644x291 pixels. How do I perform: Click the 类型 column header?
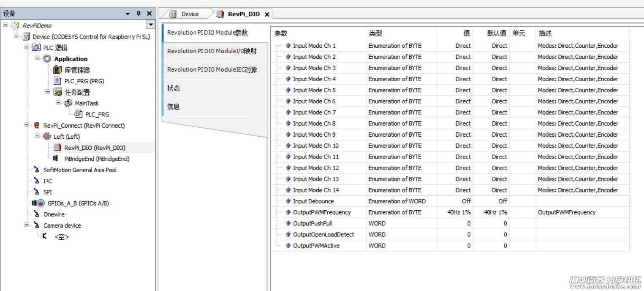pos(402,33)
